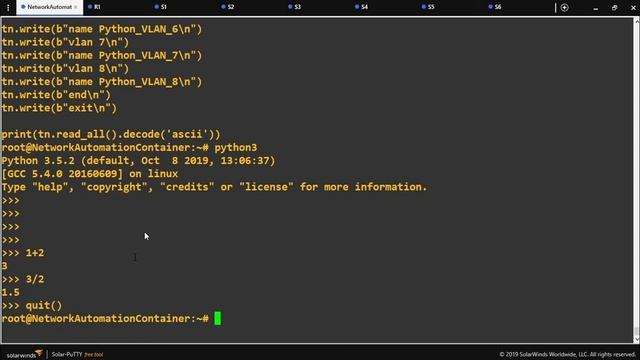This screenshot has height=360, width=640.
Task: Click the SolarWinds logo in footer
Action: pos(24,354)
